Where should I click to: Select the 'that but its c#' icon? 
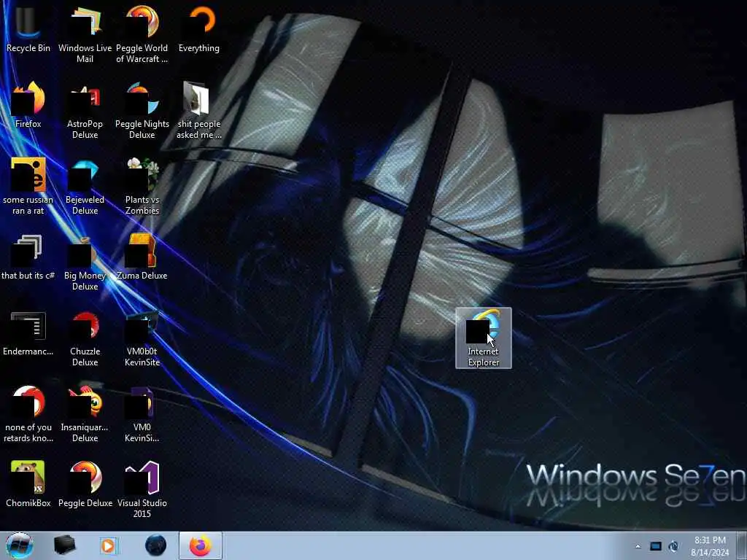coord(28,257)
